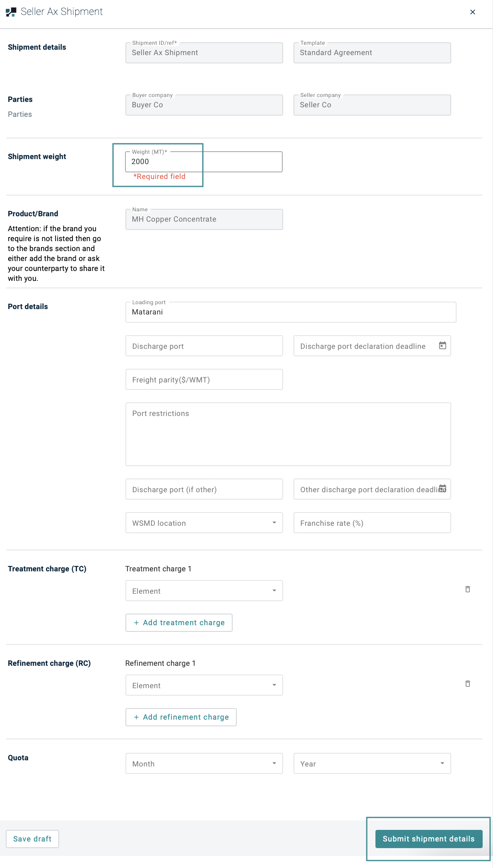Image resolution: width=493 pixels, height=868 pixels.
Task: Focus the Freight parity ($/WMT) field
Action: click(204, 380)
